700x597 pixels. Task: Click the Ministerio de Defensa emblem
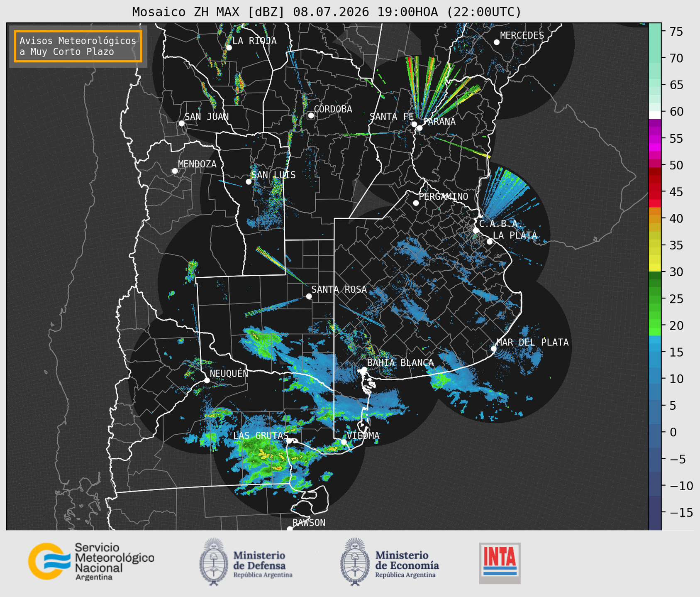pos(214,561)
